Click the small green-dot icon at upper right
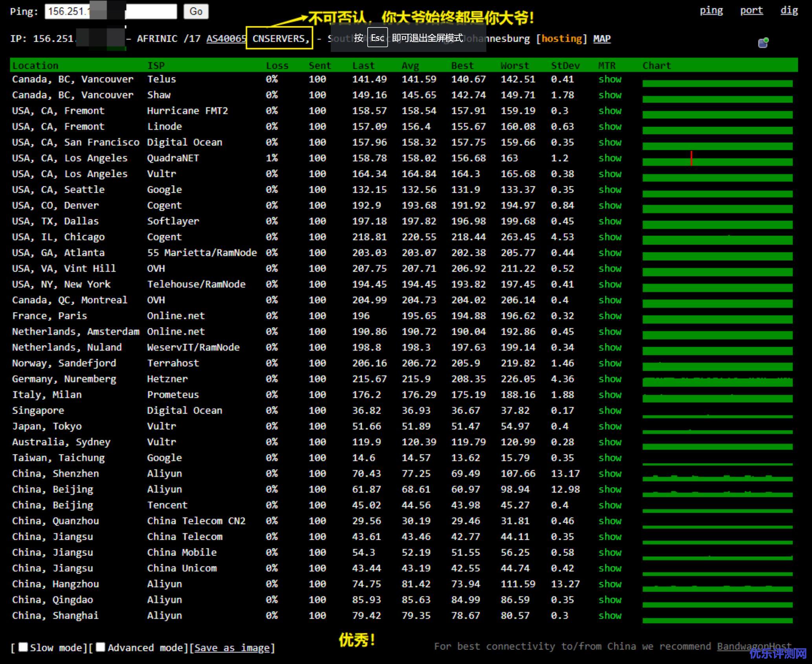Image resolution: width=812 pixels, height=664 pixels. pos(763,42)
